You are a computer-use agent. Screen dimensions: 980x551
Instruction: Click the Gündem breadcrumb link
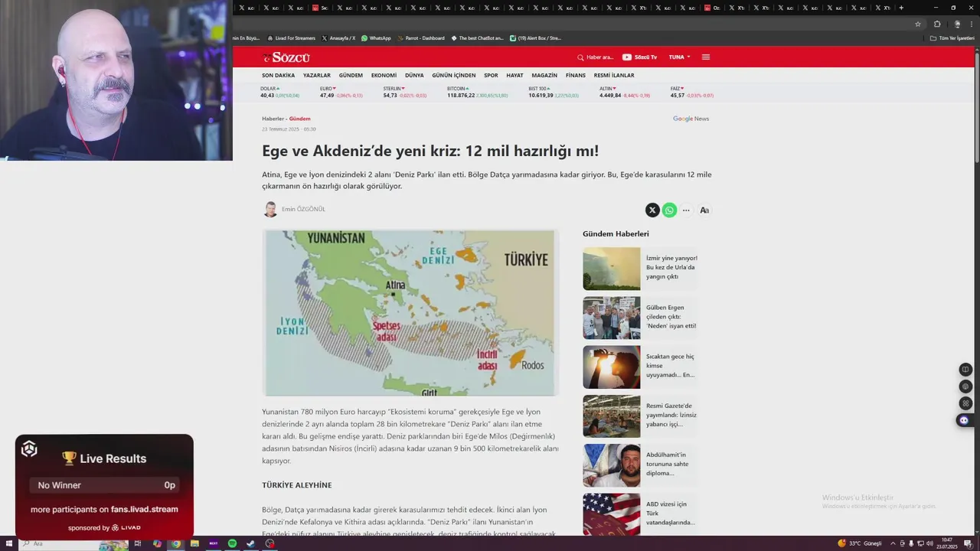tap(299, 119)
